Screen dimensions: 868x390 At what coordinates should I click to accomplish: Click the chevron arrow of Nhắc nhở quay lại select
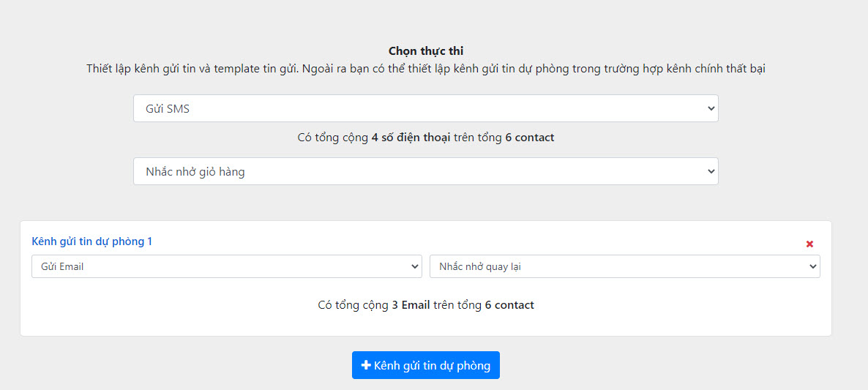(x=812, y=266)
